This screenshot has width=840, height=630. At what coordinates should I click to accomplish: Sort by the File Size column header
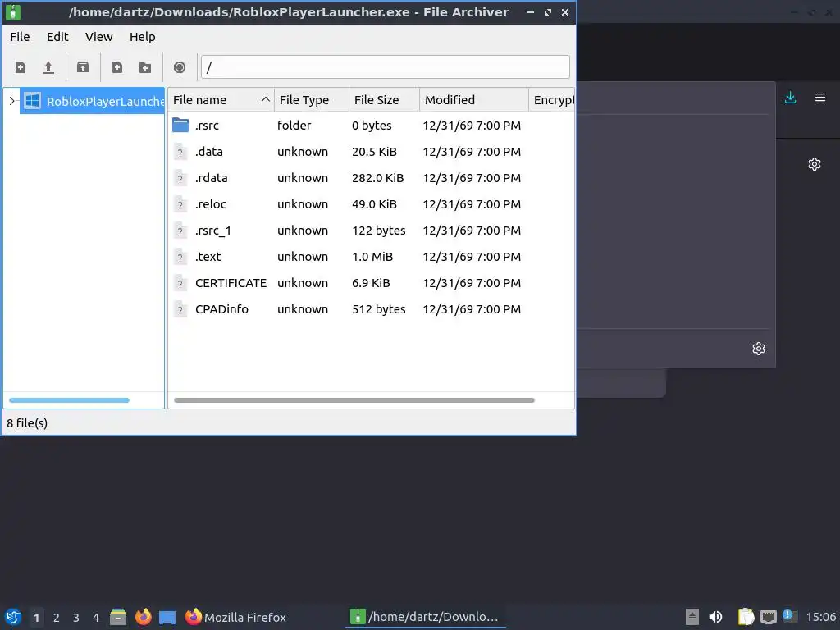click(x=384, y=100)
